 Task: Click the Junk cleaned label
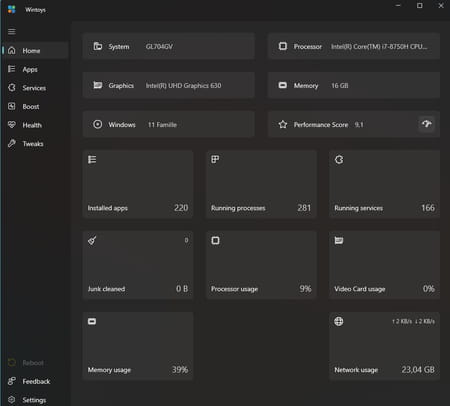106,289
